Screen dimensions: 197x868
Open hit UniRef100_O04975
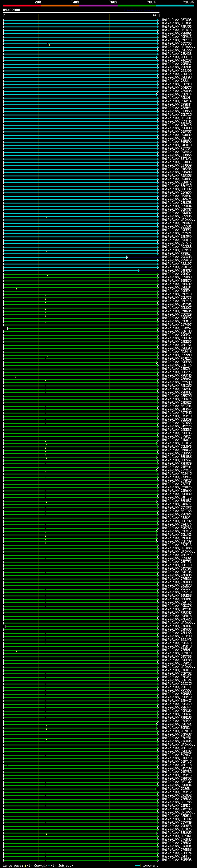click(x=177, y=88)
